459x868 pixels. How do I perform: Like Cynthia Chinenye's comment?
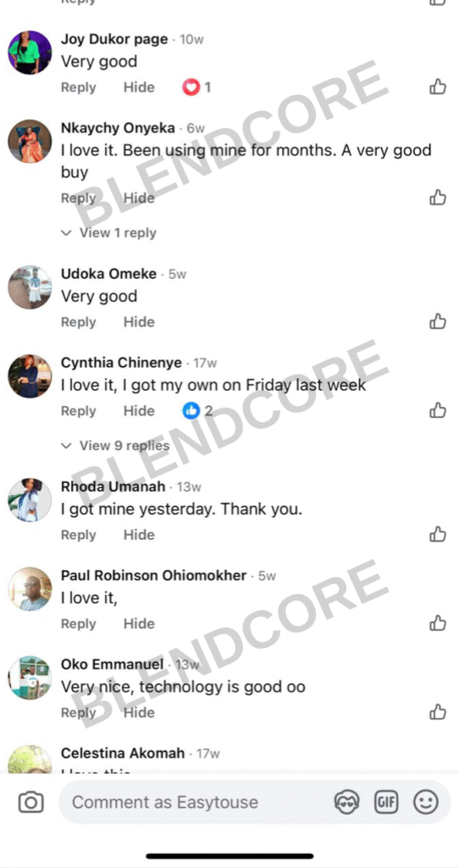[x=438, y=411]
